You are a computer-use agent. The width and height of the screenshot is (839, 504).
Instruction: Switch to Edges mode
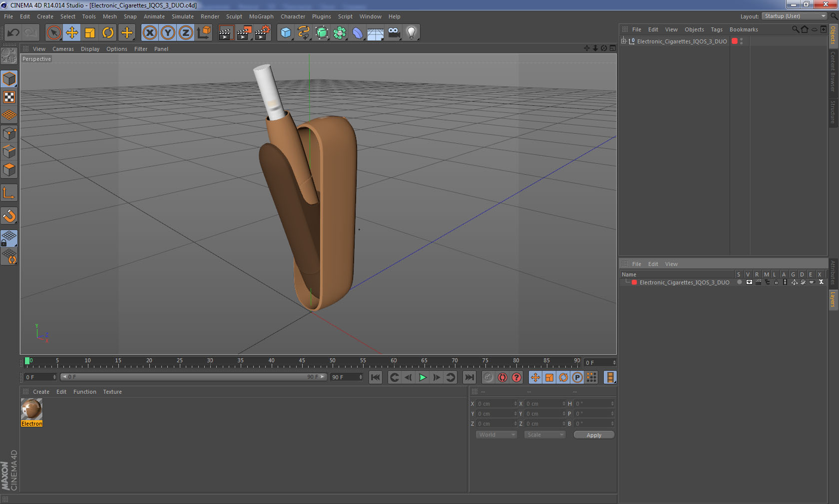pyautogui.click(x=9, y=152)
